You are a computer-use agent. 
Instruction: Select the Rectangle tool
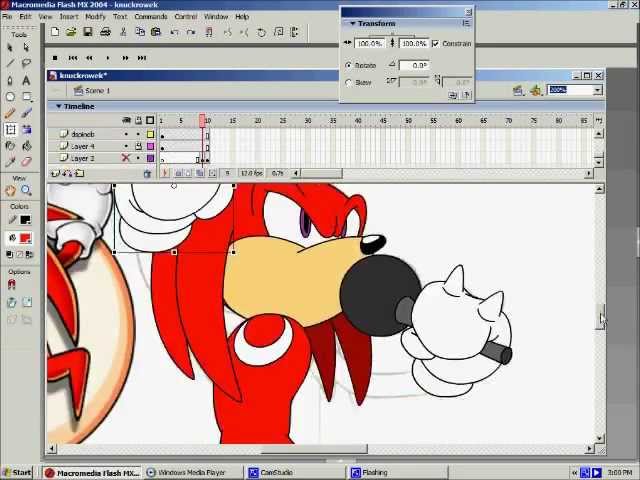coord(27,97)
